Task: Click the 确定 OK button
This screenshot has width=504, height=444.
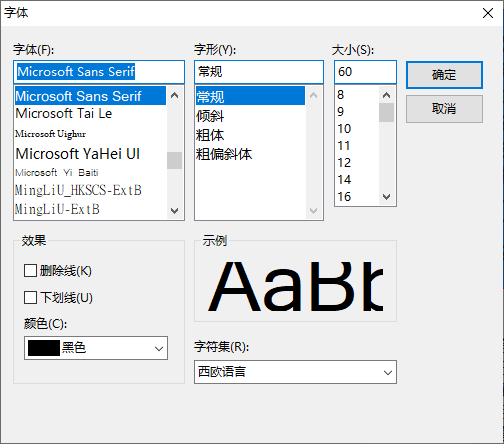Action: pos(444,75)
